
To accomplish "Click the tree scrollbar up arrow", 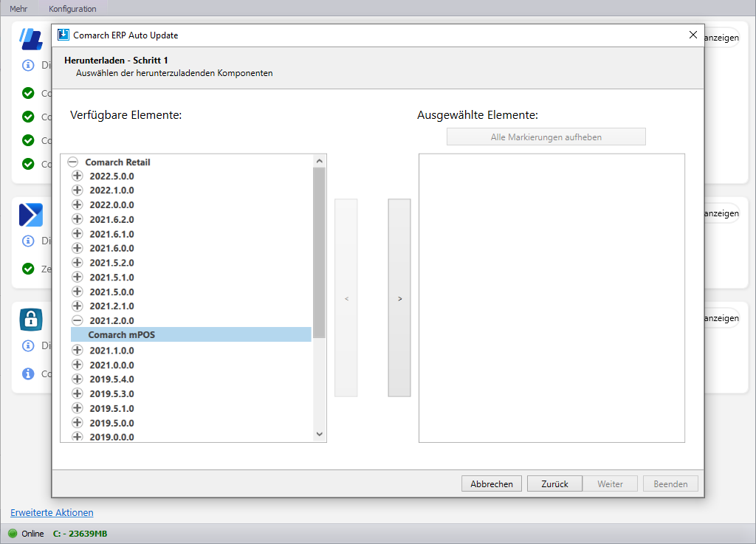I will click(x=319, y=161).
